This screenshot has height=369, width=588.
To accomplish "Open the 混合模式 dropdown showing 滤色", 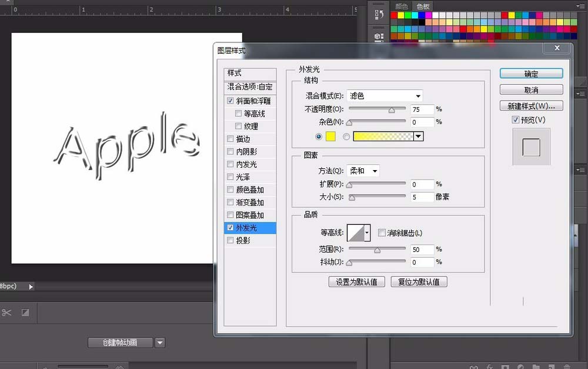I will [384, 95].
